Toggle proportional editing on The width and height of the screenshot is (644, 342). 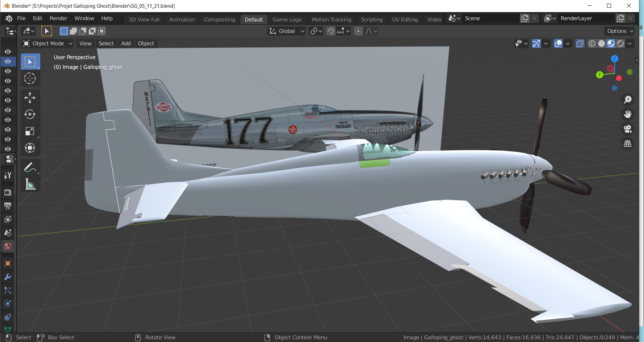click(x=359, y=31)
